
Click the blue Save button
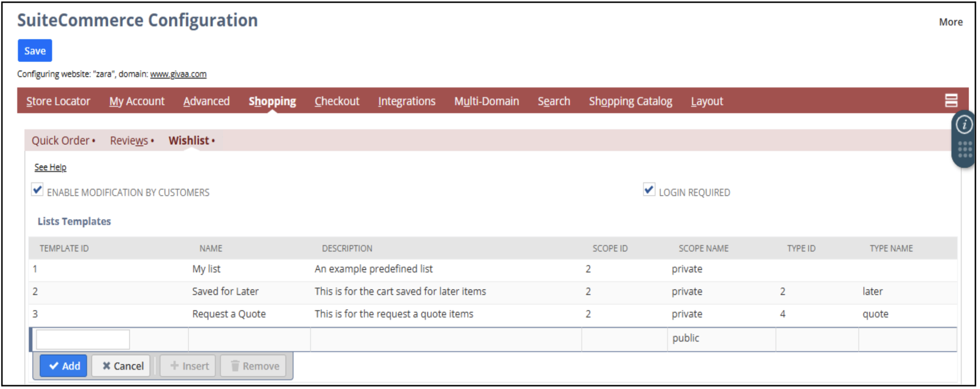35,51
